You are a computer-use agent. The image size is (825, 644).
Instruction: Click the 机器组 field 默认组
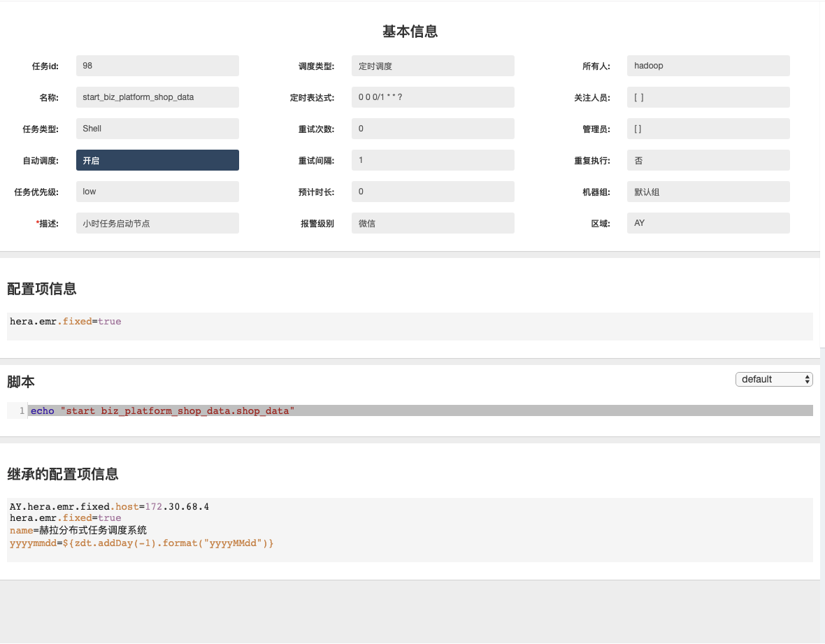pyautogui.click(x=708, y=192)
